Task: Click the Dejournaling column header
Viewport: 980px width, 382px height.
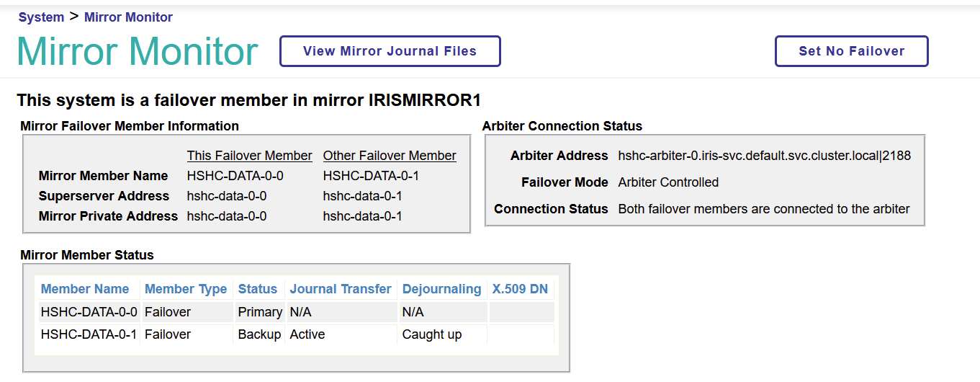Action: (441, 289)
